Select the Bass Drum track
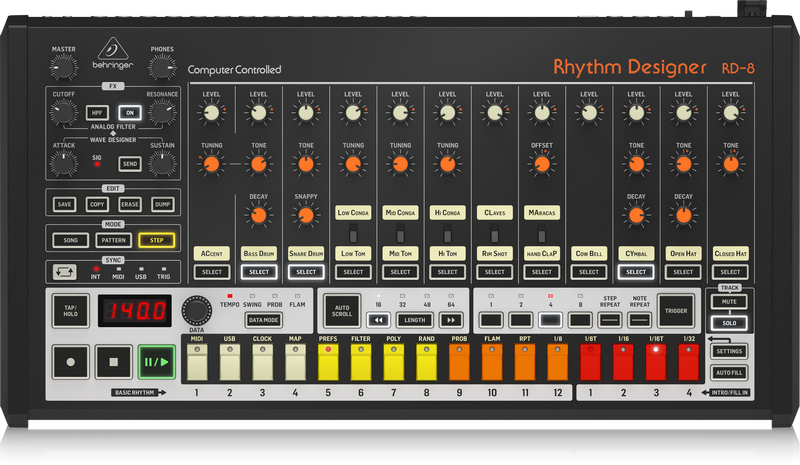This screenshot has width=800, height=465. 258,271
